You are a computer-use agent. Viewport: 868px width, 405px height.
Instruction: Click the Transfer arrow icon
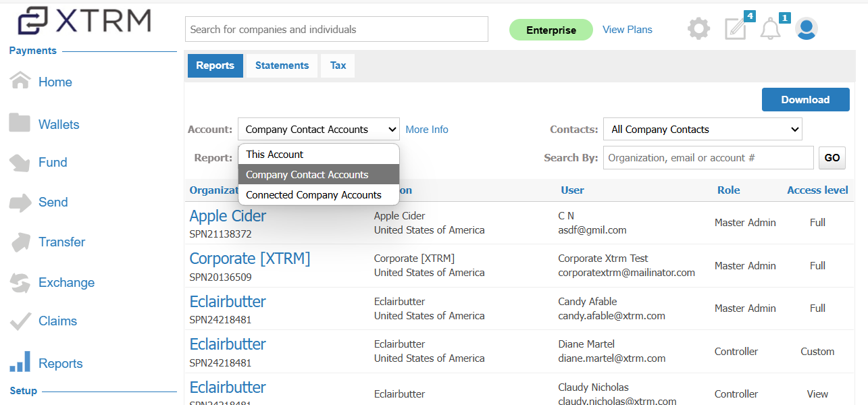20,242
